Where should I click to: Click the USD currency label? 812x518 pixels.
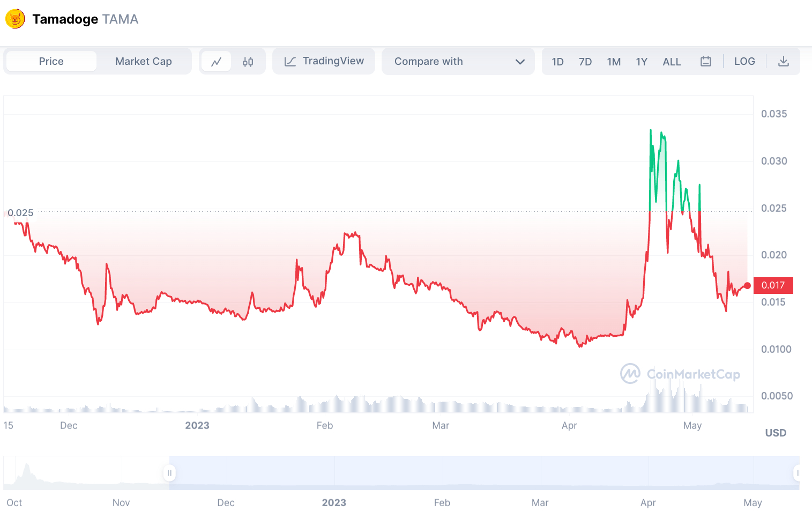(x=776, y=433)
